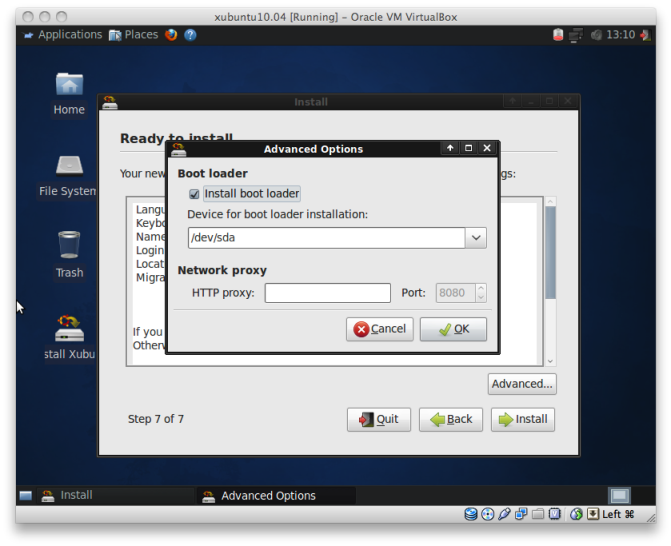Click the summary scrollbar thumb in Install window

[x=550, y=253]
